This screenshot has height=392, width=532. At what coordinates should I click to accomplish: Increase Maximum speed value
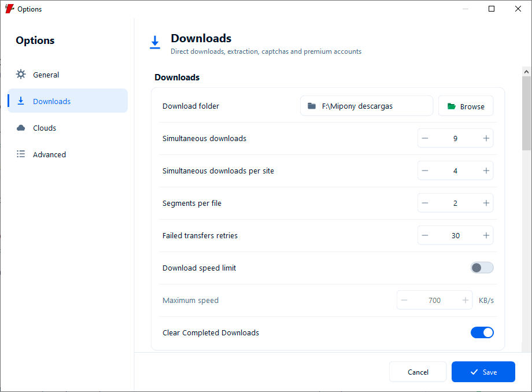coord(465,300)
